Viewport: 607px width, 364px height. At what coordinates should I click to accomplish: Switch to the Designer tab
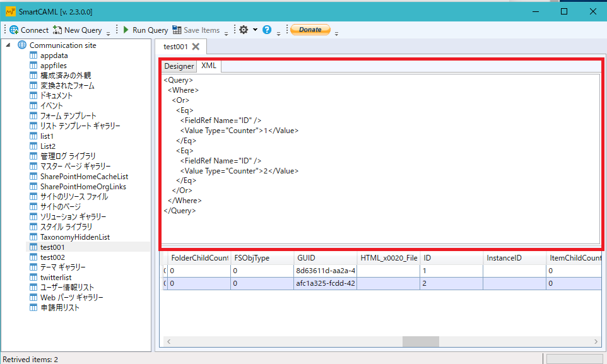pos(179,66)
